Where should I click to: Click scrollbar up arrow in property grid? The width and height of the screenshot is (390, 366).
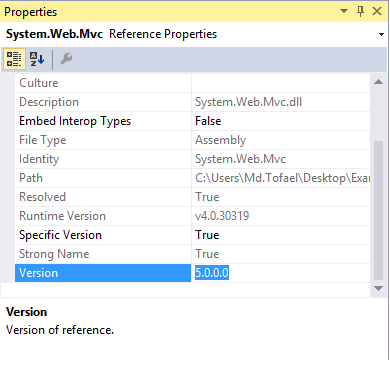click(x=378, y=82)
